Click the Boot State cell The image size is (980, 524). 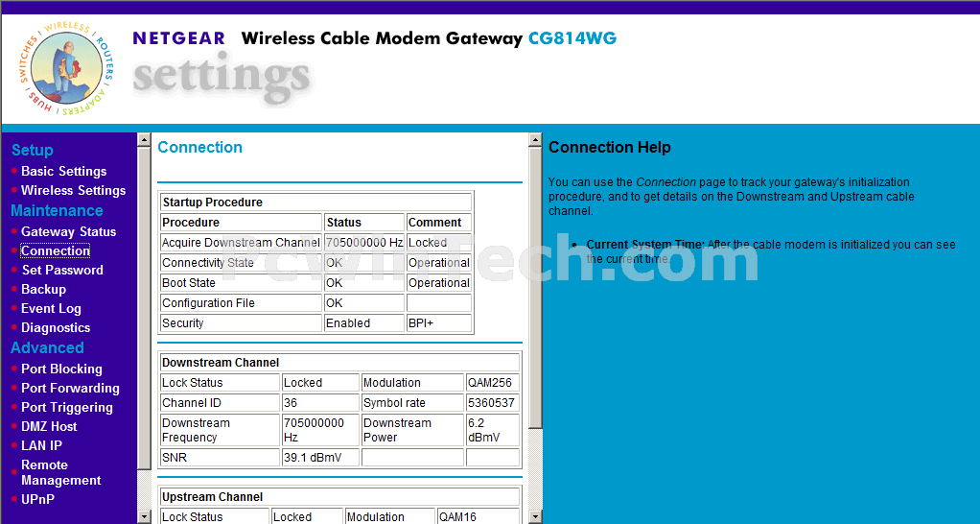point(242,283)
